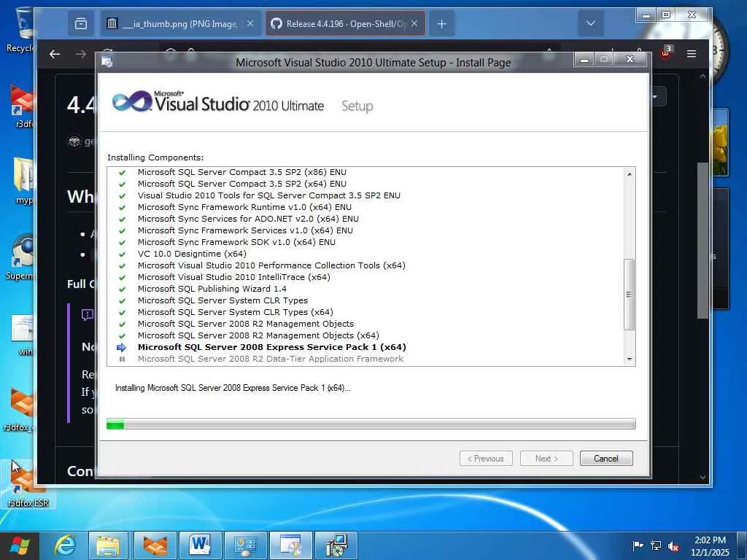Select 'Microsoft Sync Framework Runtime v1.0 (x64) ENU'
Screen dimensions: 747x560
tap(244, 207)
